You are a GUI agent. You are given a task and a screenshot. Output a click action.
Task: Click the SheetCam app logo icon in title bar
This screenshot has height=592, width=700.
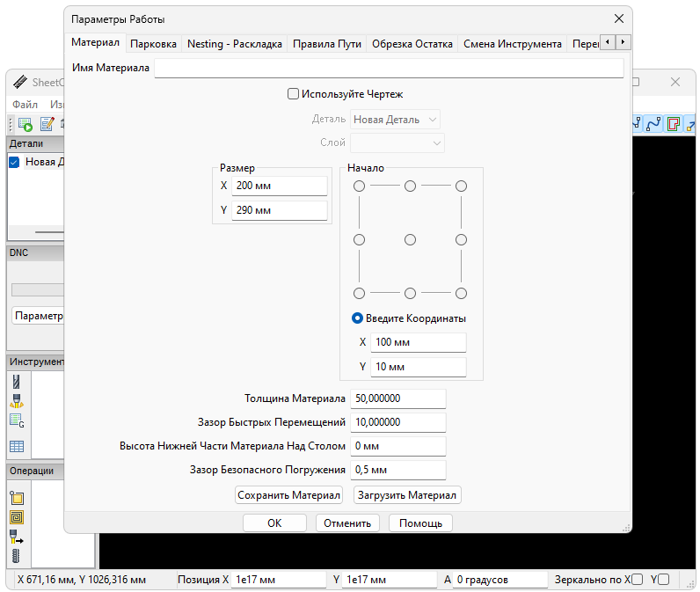click(x=20, y=82)
